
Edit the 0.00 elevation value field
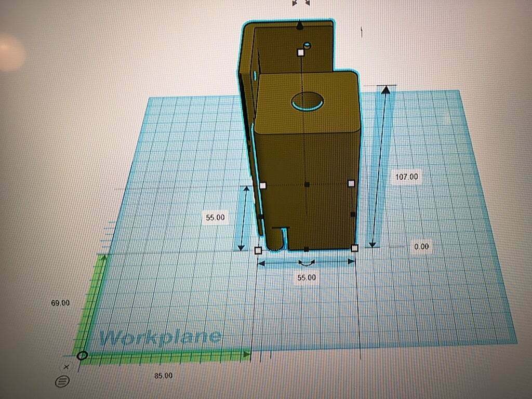point(421,246)
